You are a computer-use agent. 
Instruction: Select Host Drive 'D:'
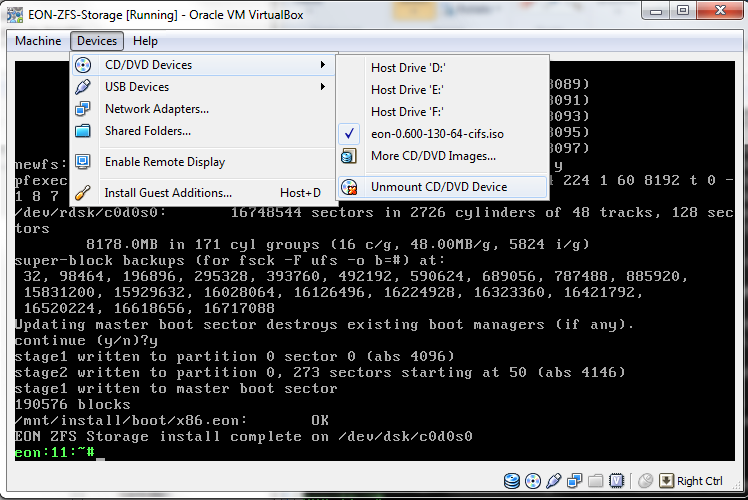click(x=443, y=68)
